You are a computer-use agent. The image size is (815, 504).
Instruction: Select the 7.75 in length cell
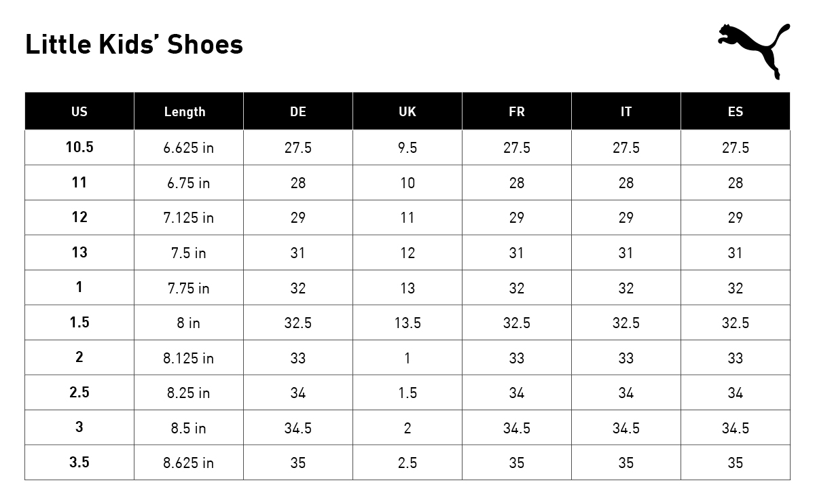[x=188, y=288]
